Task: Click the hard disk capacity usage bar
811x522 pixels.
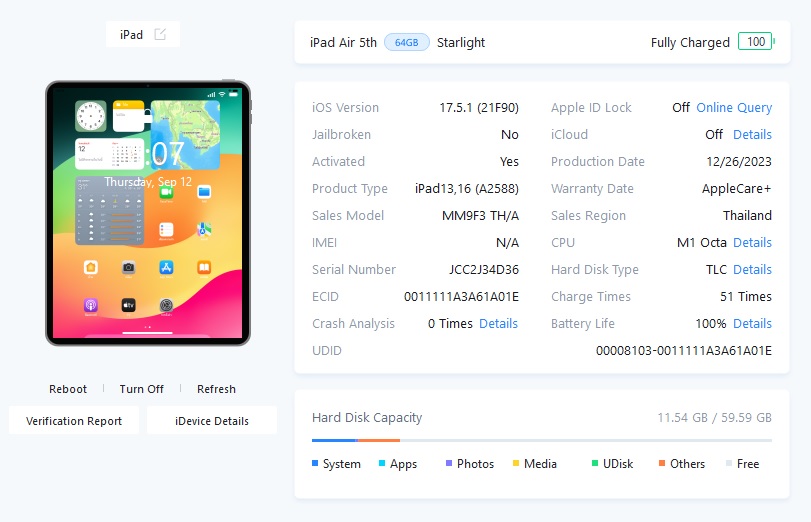Action: pos(542,440)
